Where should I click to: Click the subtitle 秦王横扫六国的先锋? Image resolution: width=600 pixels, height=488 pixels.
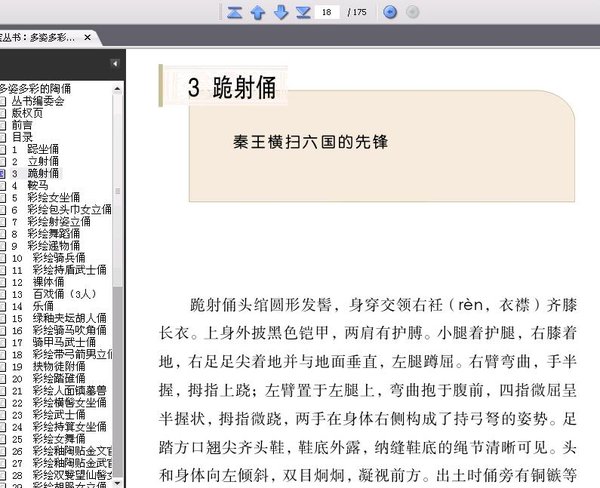click(x=310, y=142)
